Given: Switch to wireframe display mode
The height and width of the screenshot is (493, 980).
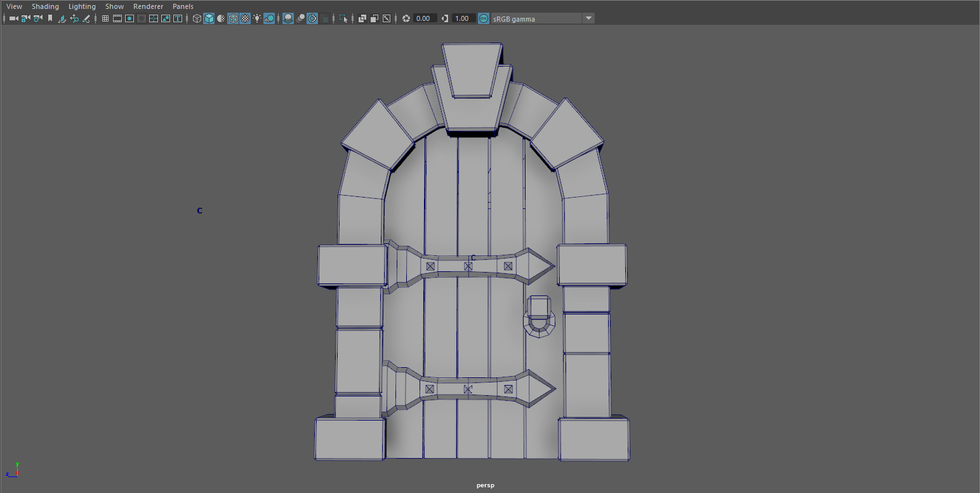Looking at the screenshot, I should point(197,18).
